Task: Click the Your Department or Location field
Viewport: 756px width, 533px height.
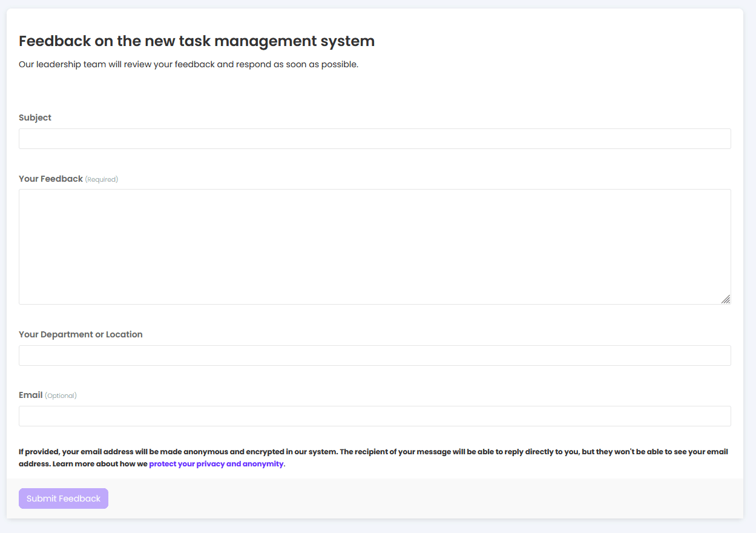Action: 375,356
